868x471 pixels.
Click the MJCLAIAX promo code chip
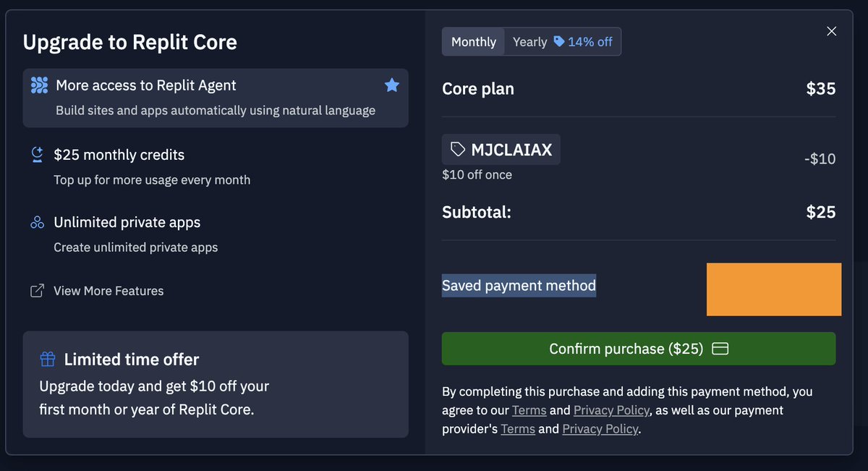(501, 150)
